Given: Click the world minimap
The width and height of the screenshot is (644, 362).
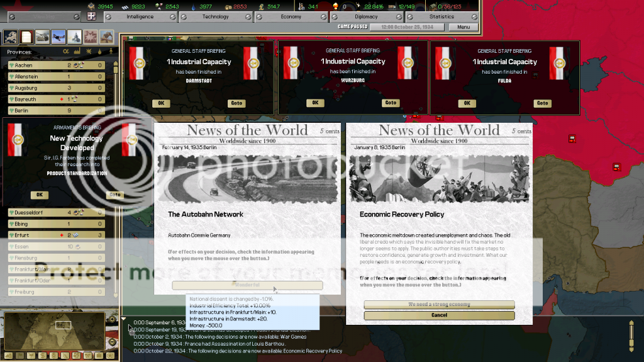Looking at the screenshot, I should 54,331.
